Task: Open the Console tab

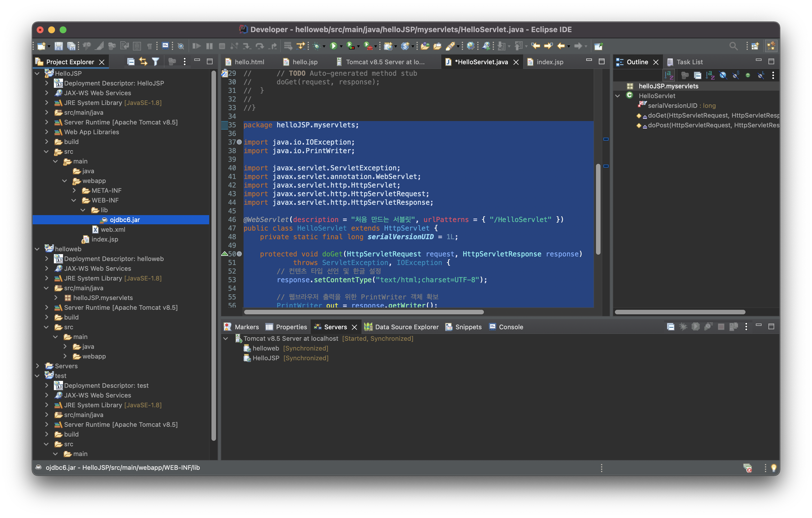Action: tap(511, 327)
